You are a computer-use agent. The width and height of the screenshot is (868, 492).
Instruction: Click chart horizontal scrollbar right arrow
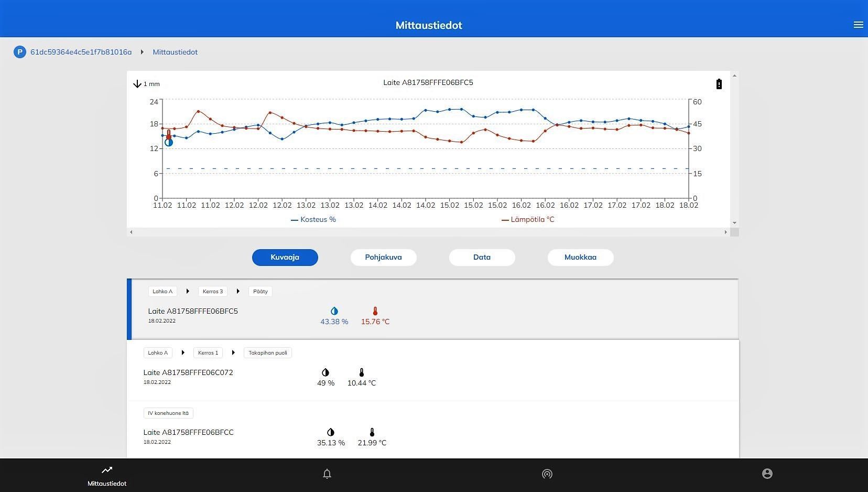(726, 232)
